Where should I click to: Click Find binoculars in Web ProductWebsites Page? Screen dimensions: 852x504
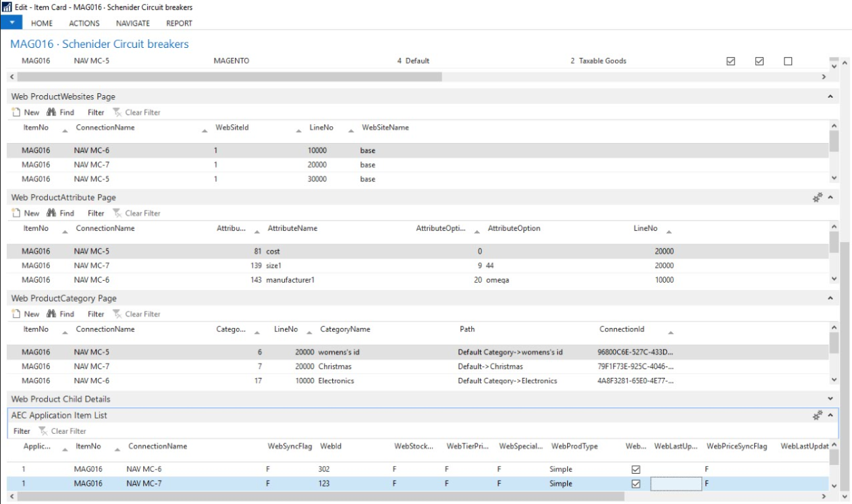coord(51,112)
